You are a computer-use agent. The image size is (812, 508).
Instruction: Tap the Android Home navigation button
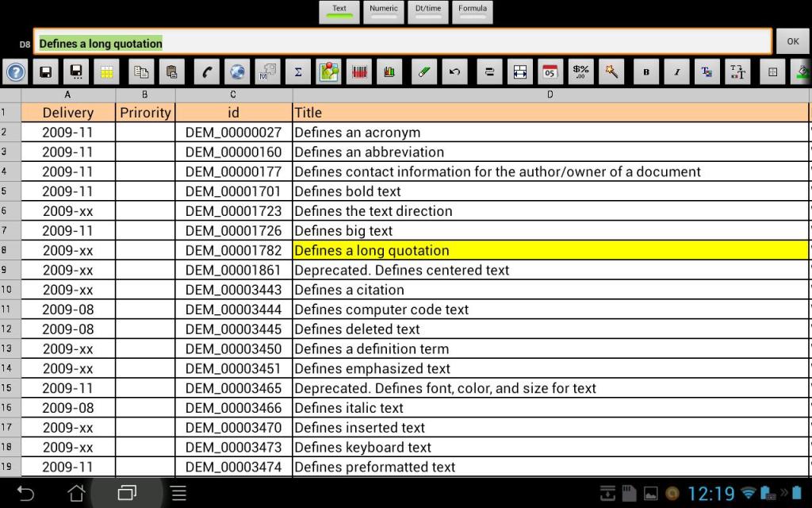pyautogui.click(x=77, y=493)
